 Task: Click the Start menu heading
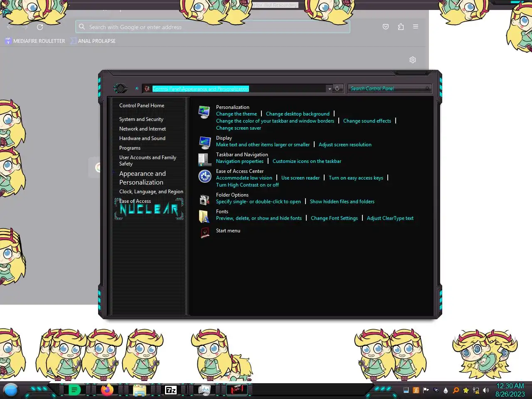tap(228, 231)
